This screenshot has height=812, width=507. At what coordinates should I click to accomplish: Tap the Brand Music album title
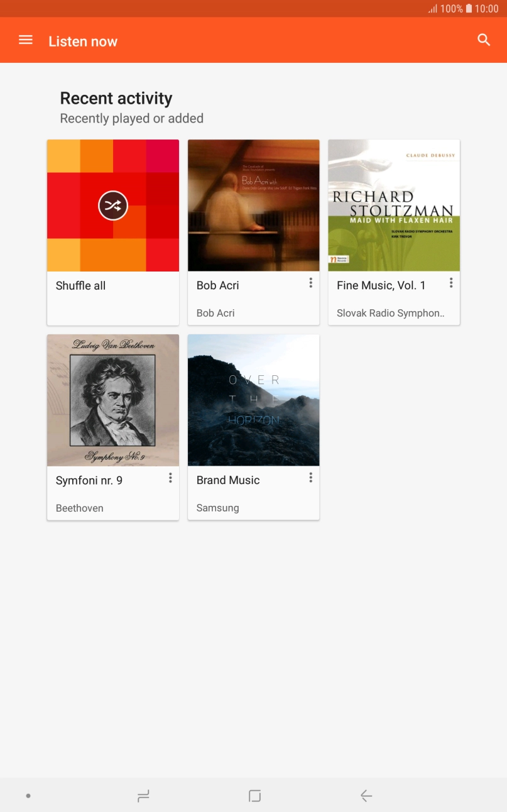point(228,480)
